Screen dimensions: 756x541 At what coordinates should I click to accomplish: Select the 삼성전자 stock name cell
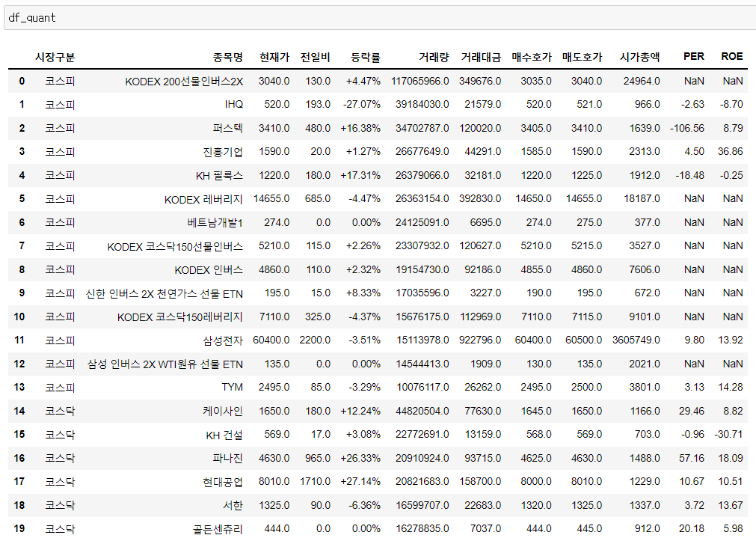click(223, 340)
